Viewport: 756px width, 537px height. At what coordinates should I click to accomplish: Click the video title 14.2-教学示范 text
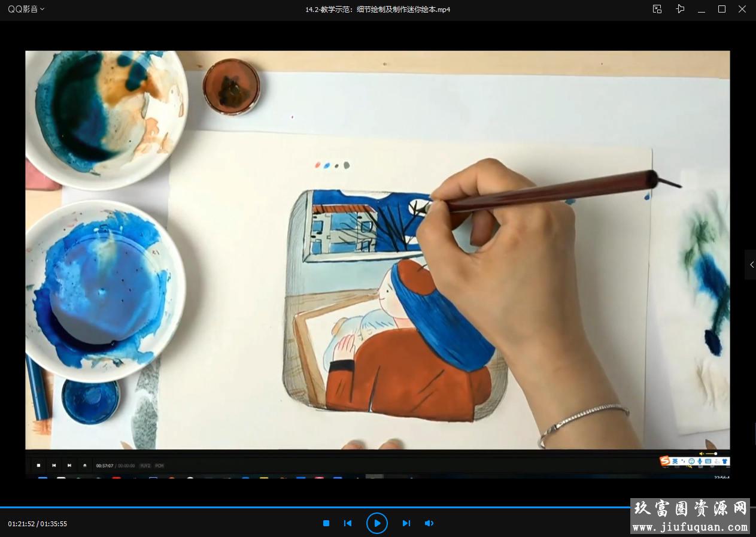[x=377, y=9]
